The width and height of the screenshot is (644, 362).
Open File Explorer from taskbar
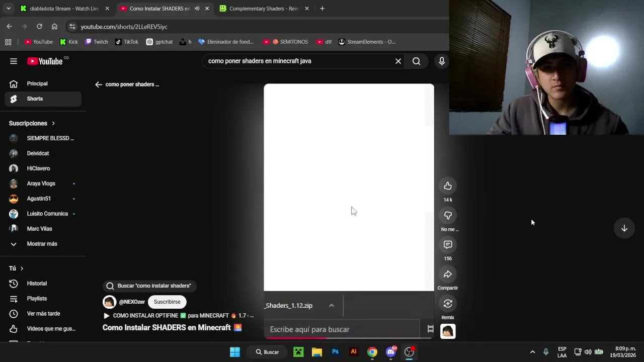[316, 352]
